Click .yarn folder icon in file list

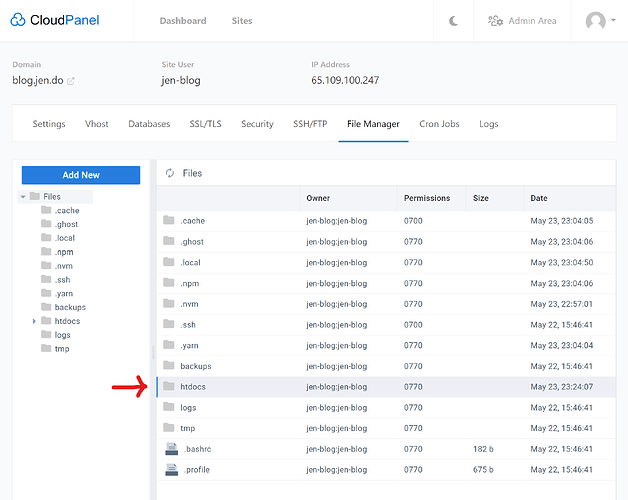tap(169, 345)
